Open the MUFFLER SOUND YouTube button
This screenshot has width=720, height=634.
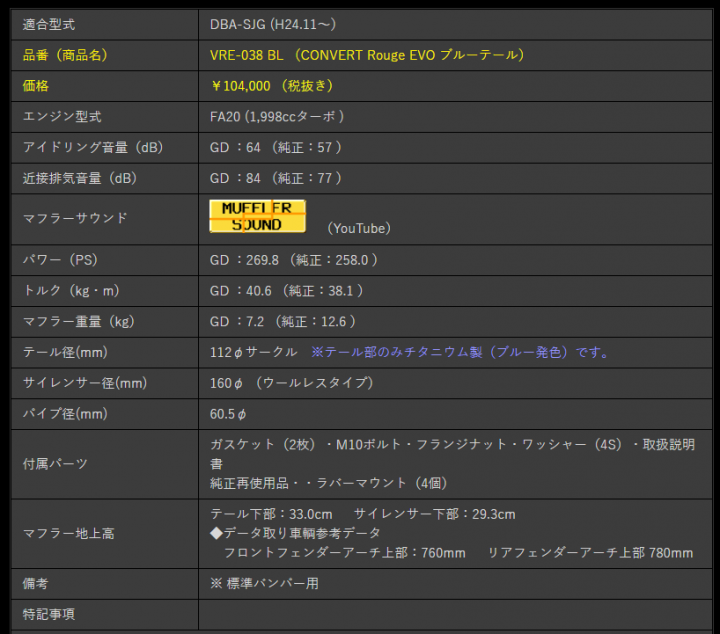(x=257, y=216)
